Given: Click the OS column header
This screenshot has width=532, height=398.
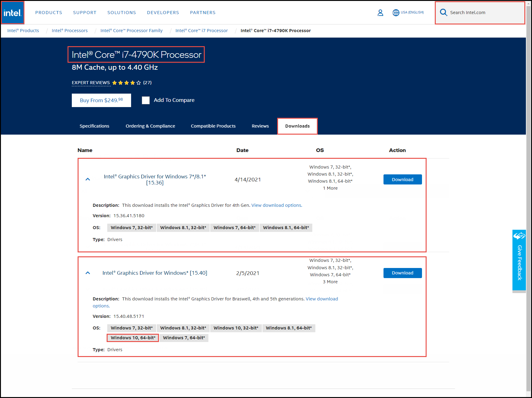Looking at the screenshot, I should click(x=320, y=150).
